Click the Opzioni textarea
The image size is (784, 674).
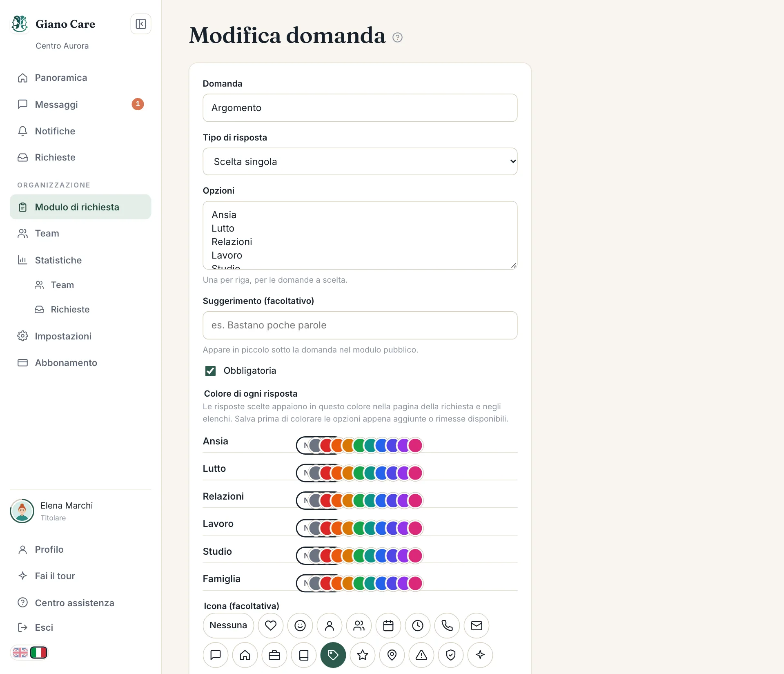(x=360, y=235)
